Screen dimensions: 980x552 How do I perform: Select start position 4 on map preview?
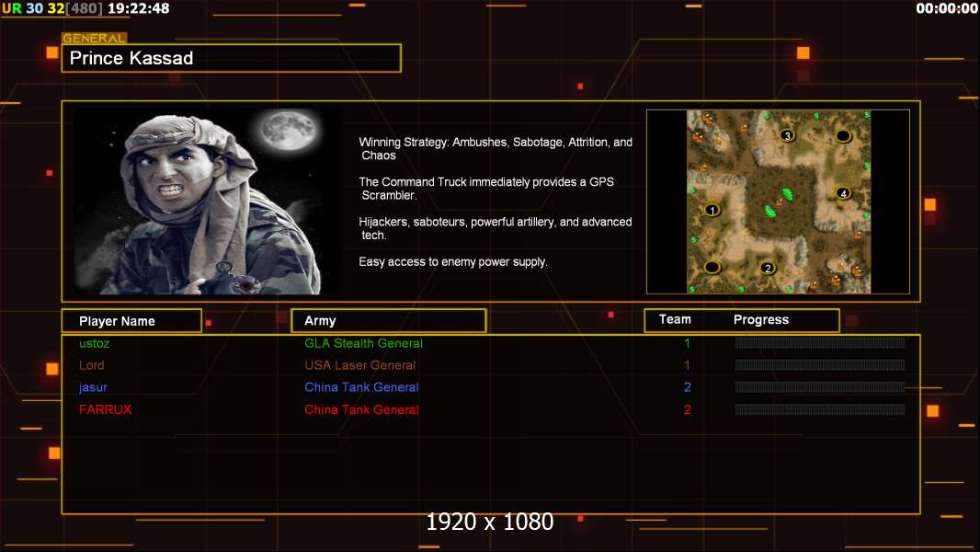(843, 193)
